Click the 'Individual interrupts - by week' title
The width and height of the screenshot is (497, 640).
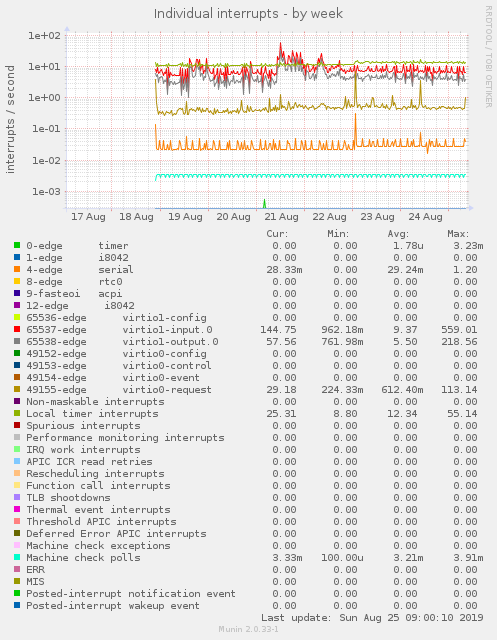coord(248,13)
